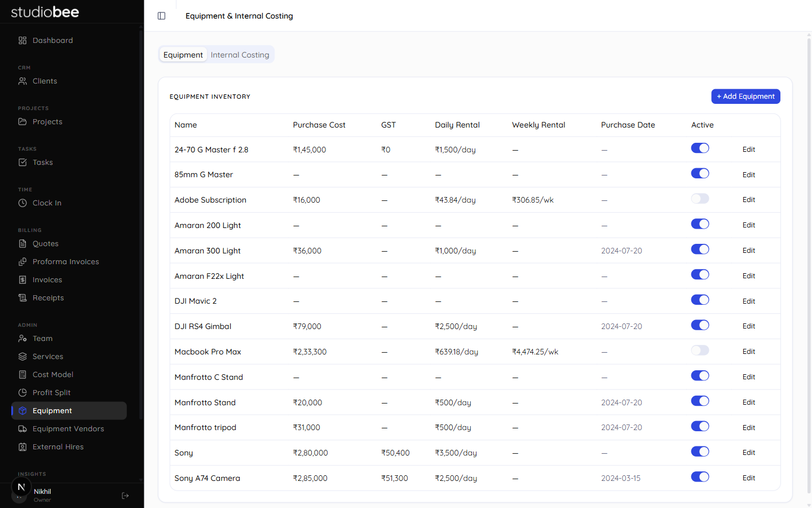Click the Clock In clock icon
Image resolution: width=812 pixels, height=508 pixels.
tap(23, 203)
